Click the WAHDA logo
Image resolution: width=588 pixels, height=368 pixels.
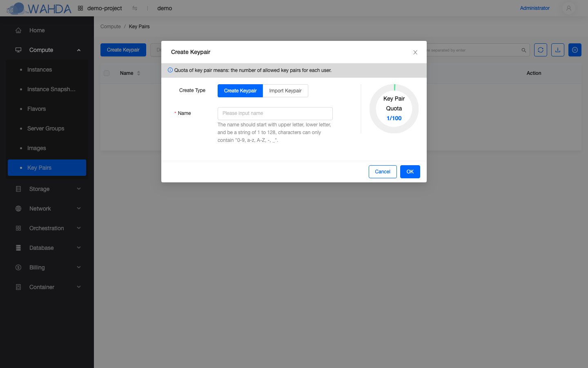(39, 8)
